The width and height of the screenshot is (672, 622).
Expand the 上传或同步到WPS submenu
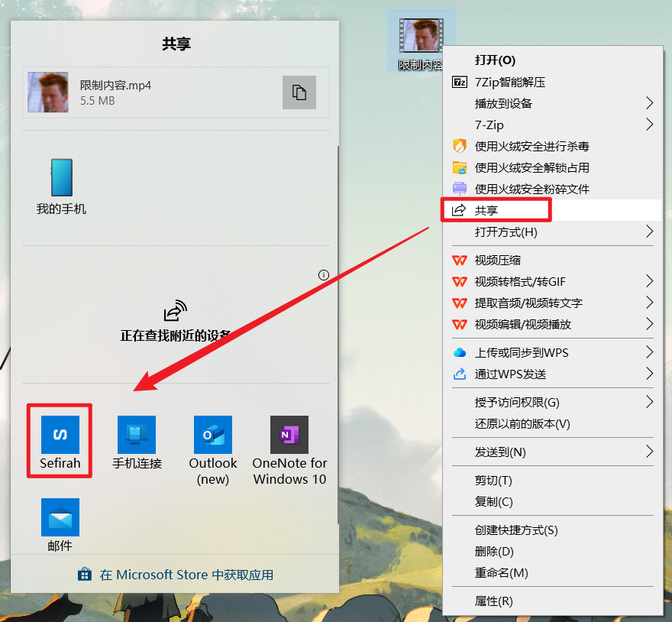coord(552,352)
